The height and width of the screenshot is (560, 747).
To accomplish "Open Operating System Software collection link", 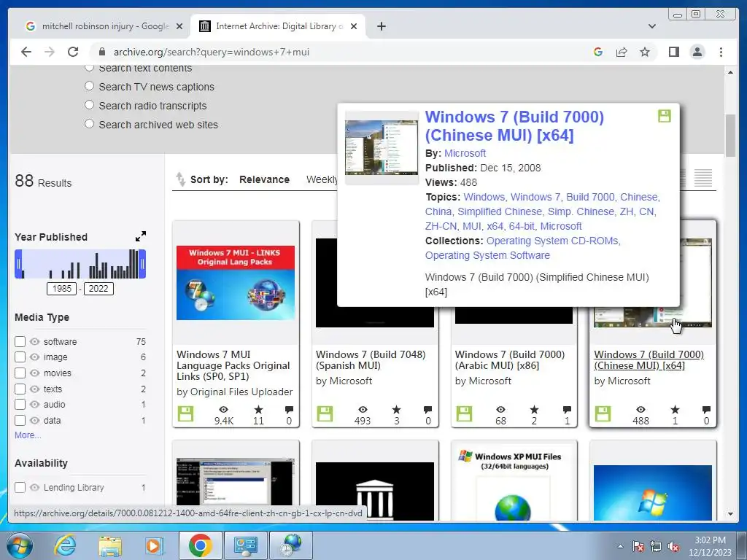I will (487, 255).
